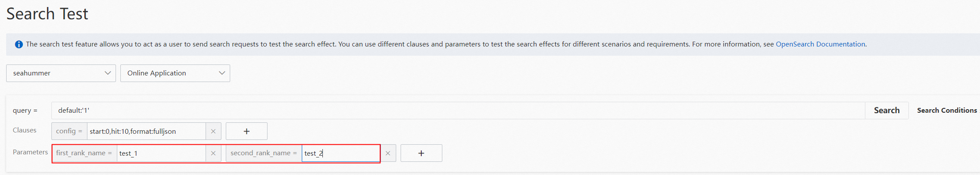Click the first_rank_name value field test_1

coord(161,153)
